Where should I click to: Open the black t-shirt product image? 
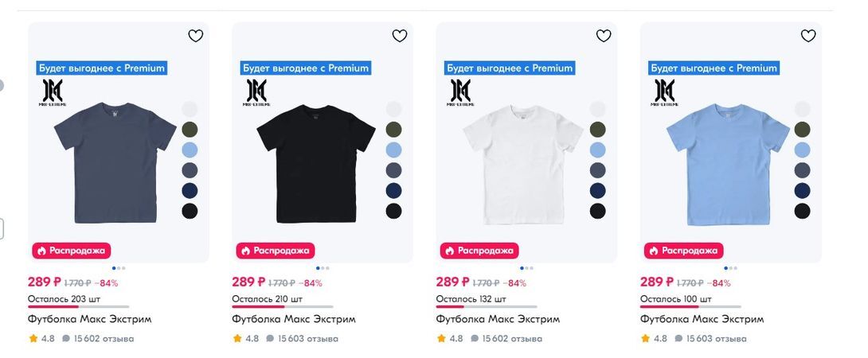315,163
